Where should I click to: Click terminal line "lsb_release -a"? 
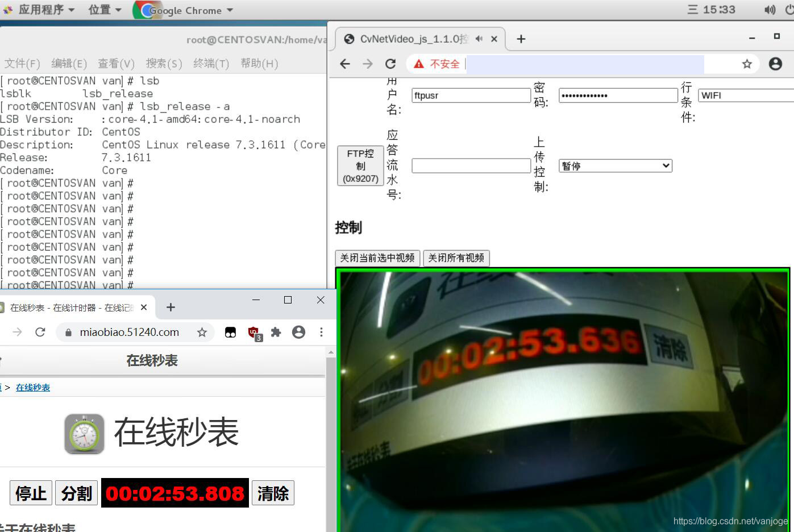coord(185,106)
